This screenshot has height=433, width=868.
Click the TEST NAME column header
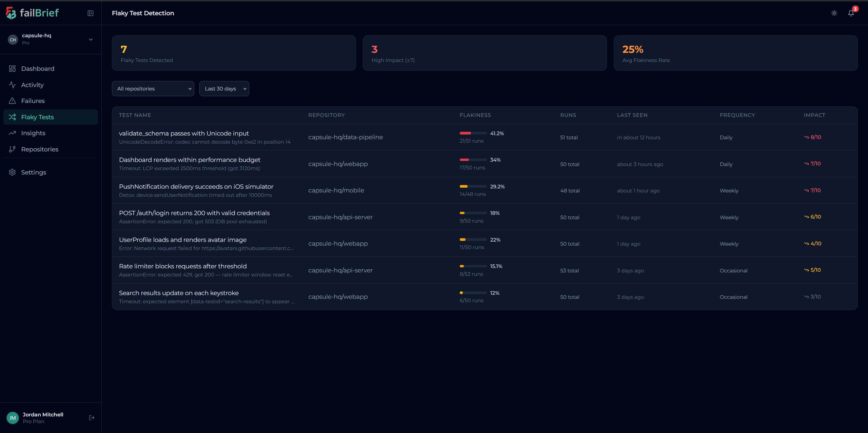pyautogui.click(x=135, y=115)
